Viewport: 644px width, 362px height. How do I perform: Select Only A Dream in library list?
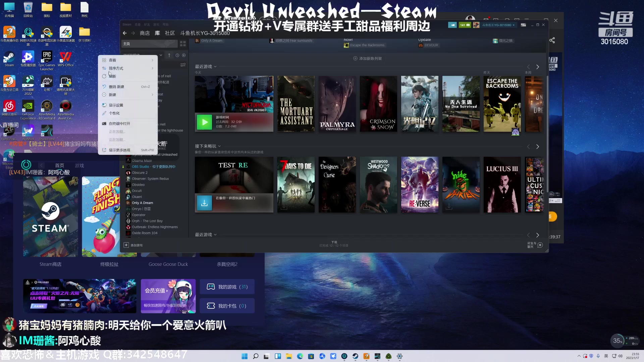pos(142,203)
